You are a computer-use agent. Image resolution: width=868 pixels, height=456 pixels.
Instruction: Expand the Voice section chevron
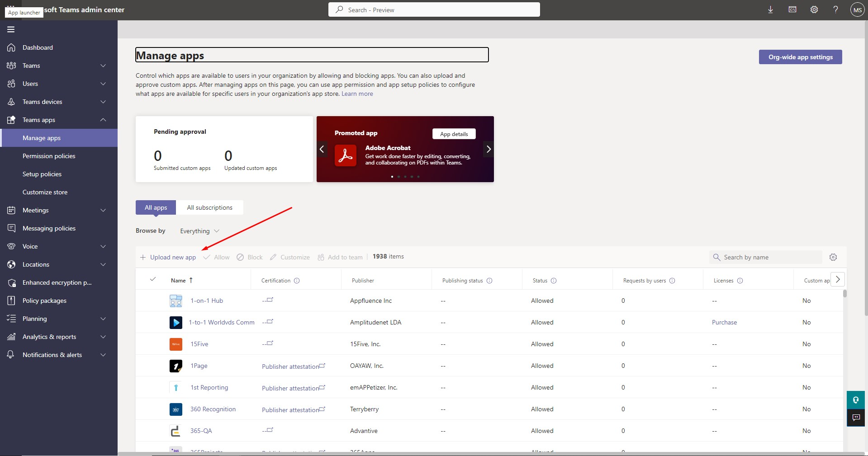(103, 246)
